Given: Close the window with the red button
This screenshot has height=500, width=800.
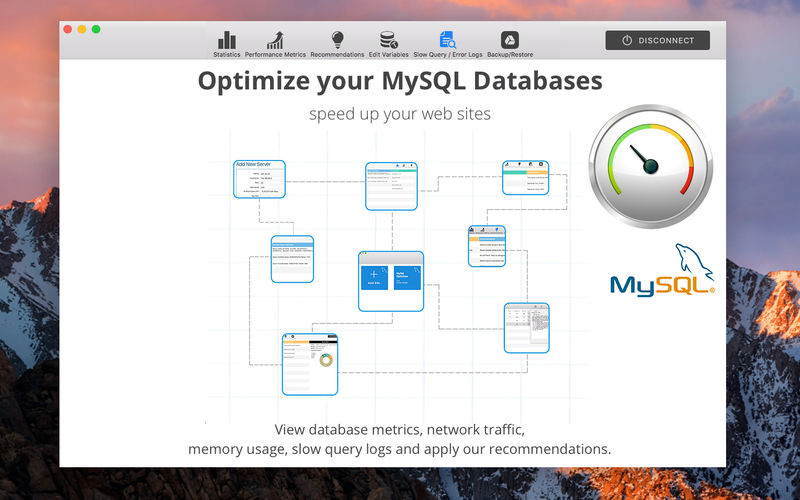Looking at the screenshot, I should (x=68, y=30).
